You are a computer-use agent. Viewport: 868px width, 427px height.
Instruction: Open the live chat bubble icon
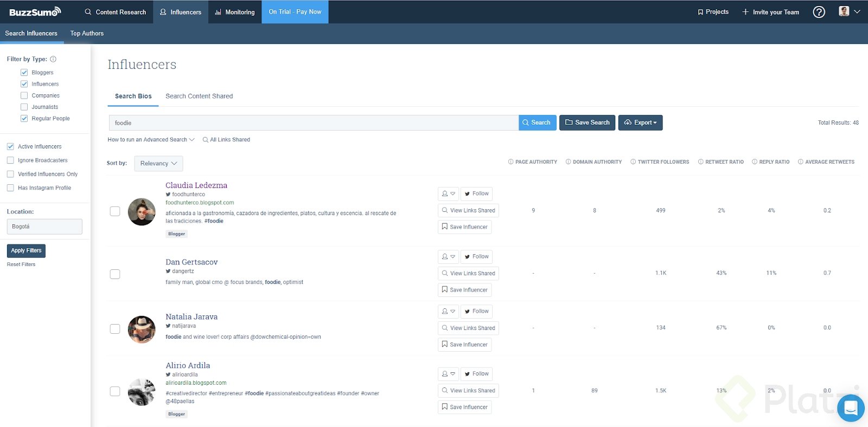pos(851,408)
